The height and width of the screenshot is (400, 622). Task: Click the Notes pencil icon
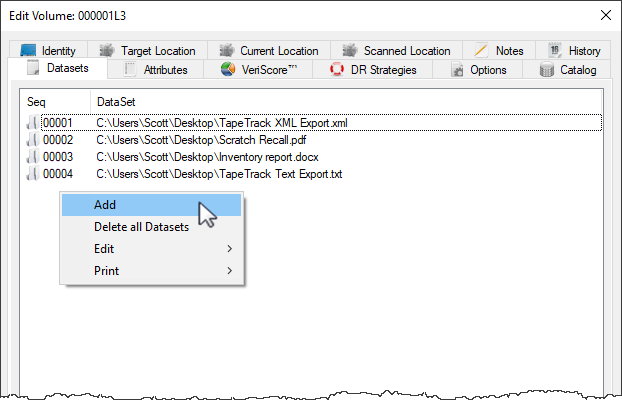(x=481, y=51)
